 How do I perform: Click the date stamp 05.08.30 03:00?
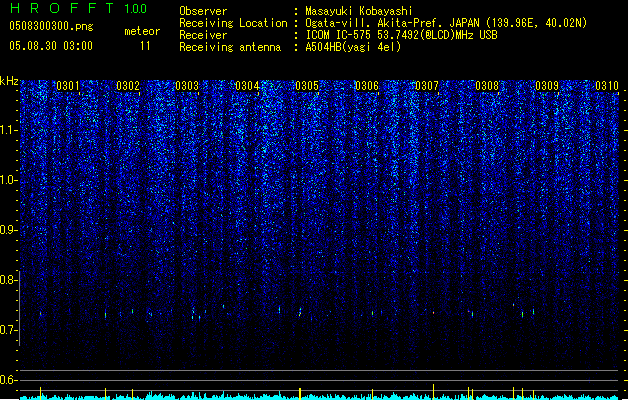(51, 46)
